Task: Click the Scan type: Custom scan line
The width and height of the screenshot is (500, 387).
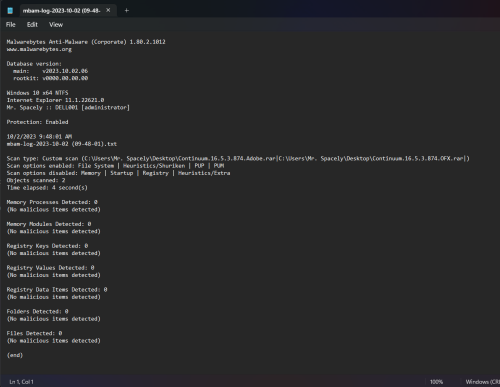Action: point(238,159)
